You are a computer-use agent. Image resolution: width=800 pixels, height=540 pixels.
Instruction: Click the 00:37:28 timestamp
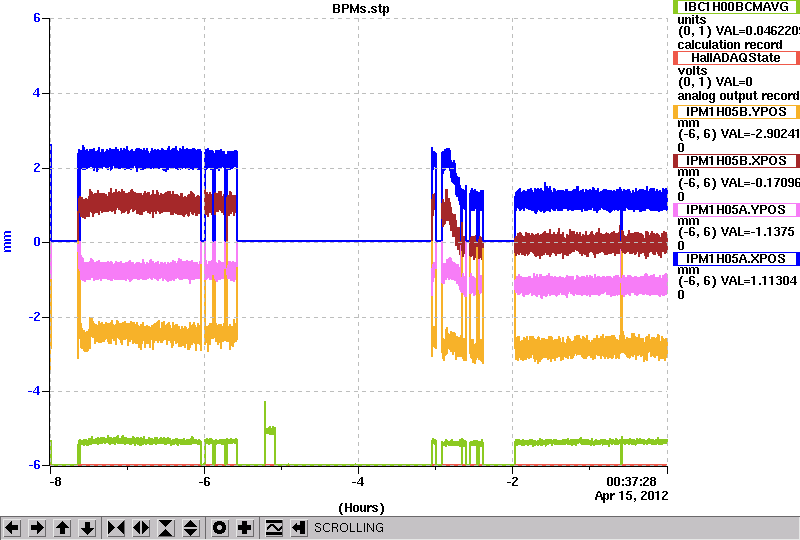(631, 482)
